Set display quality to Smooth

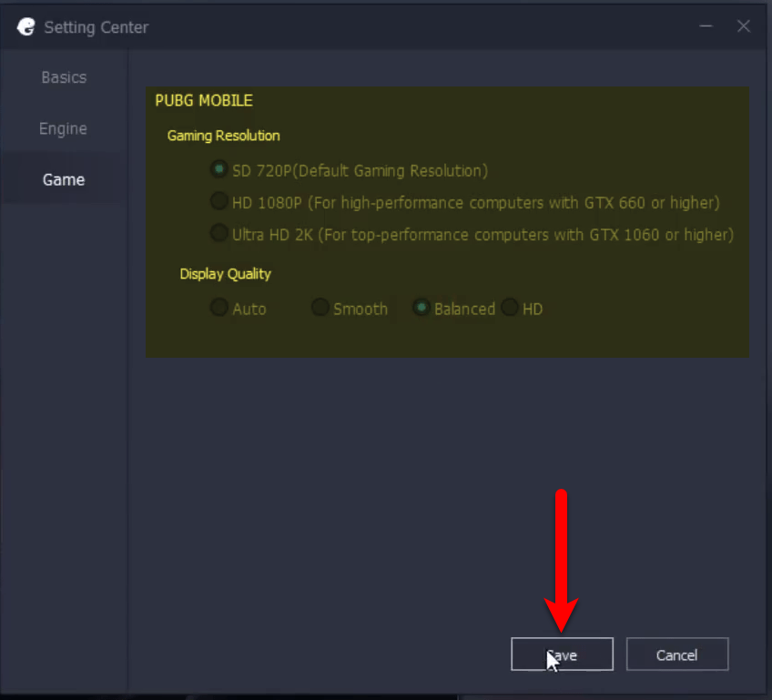[x=320, y=308]
